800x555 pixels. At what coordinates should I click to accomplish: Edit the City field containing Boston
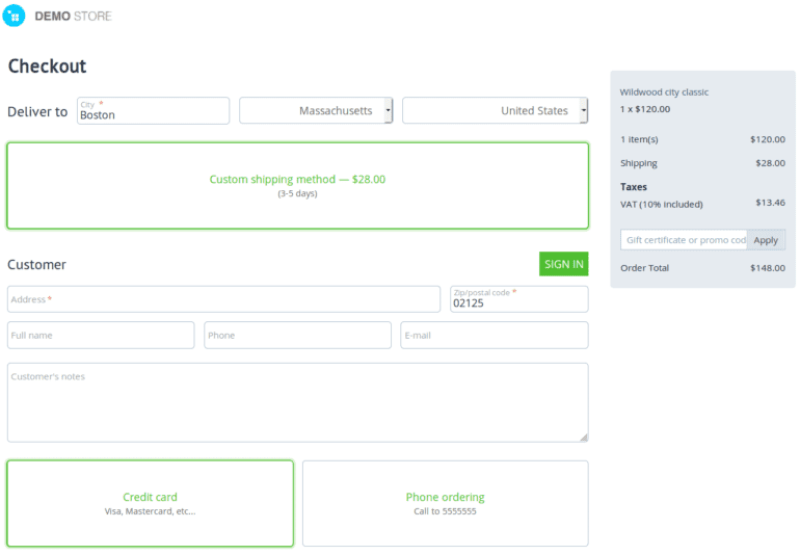(x=153, y=111)
